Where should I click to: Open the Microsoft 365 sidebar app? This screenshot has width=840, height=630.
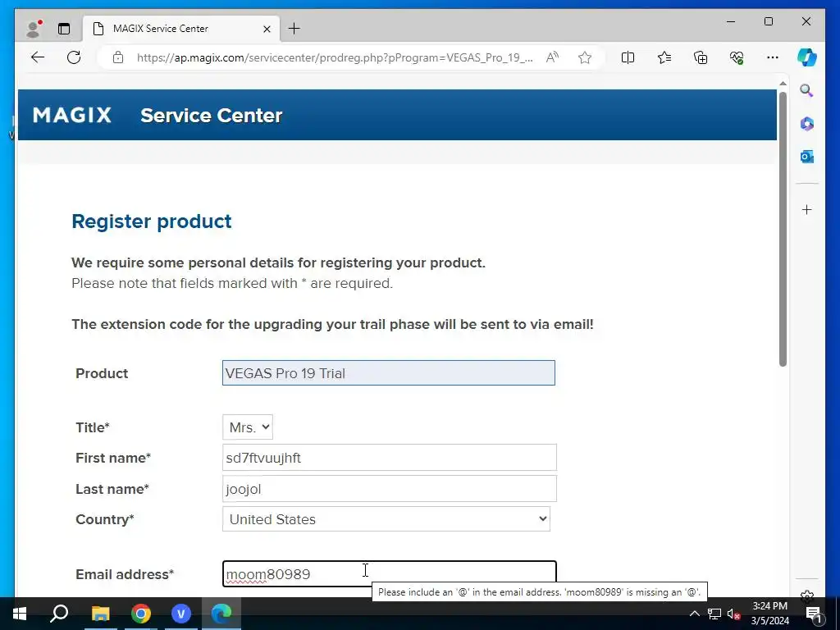(x=807, y=124)
